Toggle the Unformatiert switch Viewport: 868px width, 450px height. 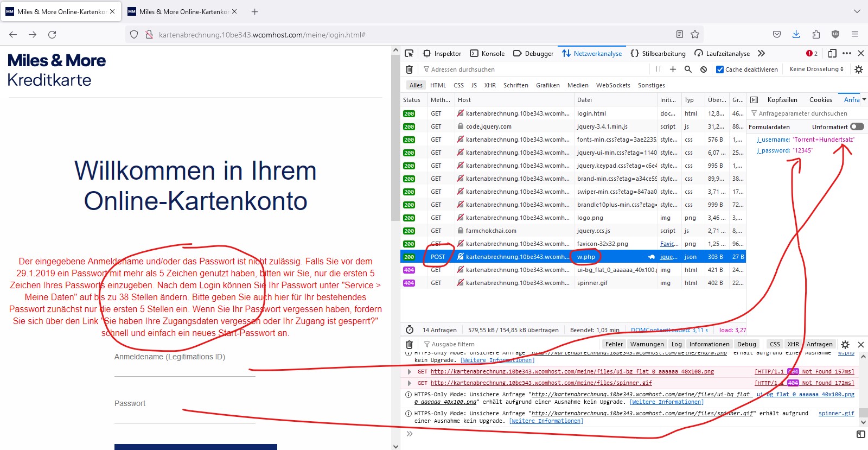(857, 126)
